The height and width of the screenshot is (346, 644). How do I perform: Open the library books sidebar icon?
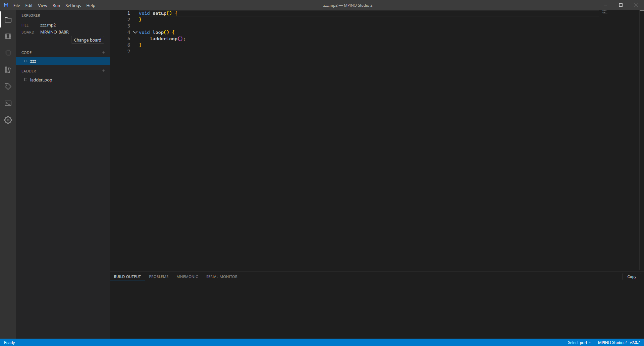pyautogui.click(x=8, y=70)
